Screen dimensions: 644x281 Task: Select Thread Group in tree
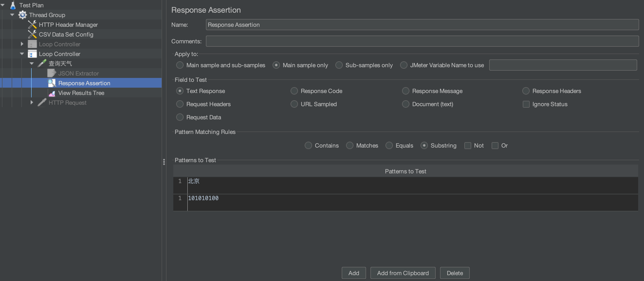47,15
